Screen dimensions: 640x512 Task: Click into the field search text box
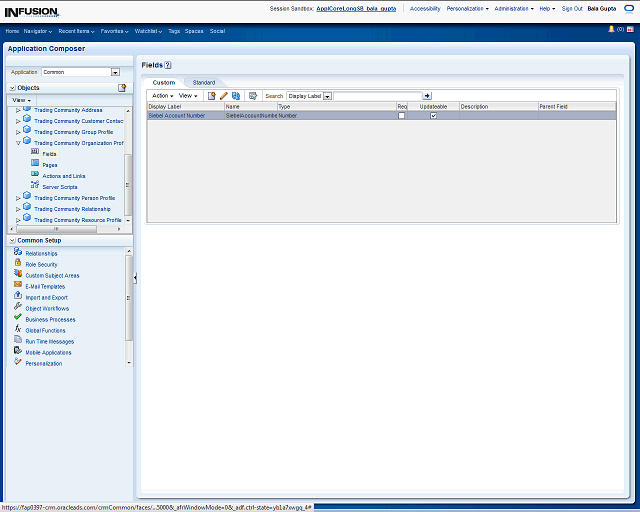tap(377, 96)
